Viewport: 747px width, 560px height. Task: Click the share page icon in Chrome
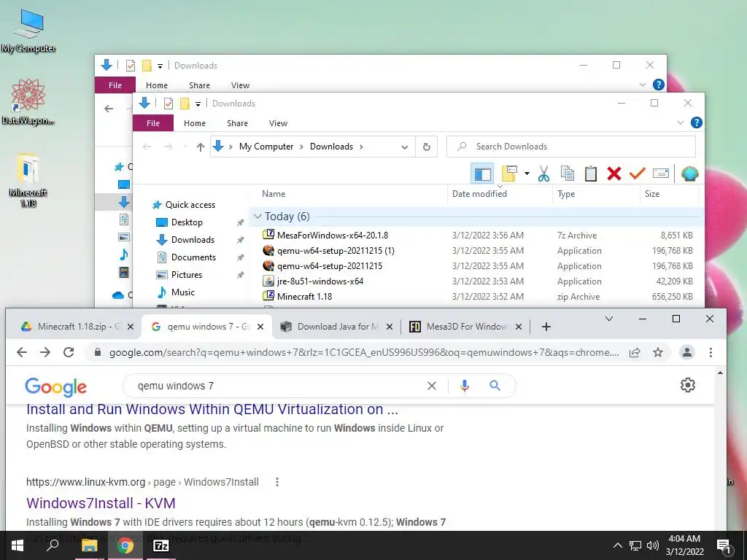(635, 352)
